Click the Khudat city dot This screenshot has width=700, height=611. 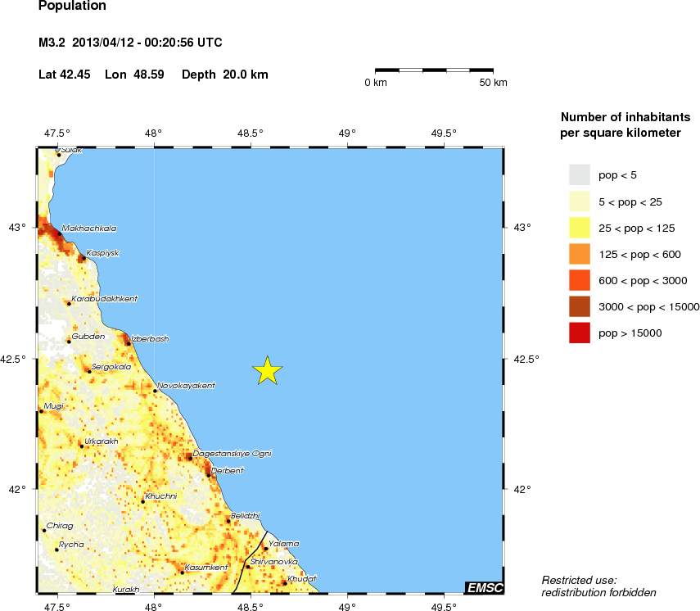point(285,583)
